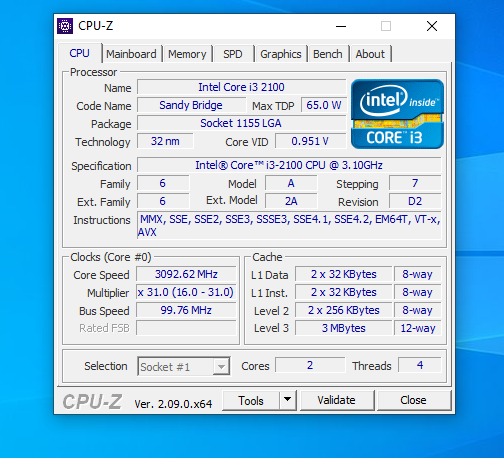This screenshot has height=458, width=504.
Task: Click the Name field 'Intel Core i3 2100'
Action: [241, 87]
